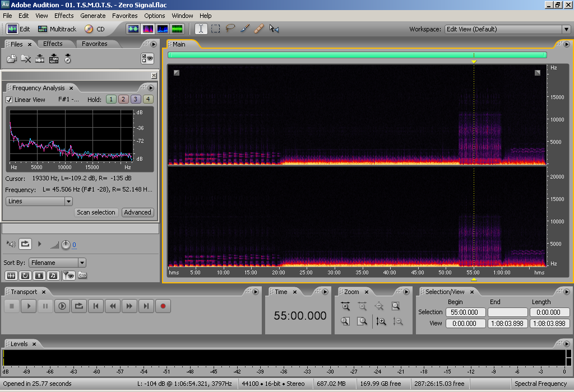
Task: Open the Time panel options menu
Action: (325, 291)
